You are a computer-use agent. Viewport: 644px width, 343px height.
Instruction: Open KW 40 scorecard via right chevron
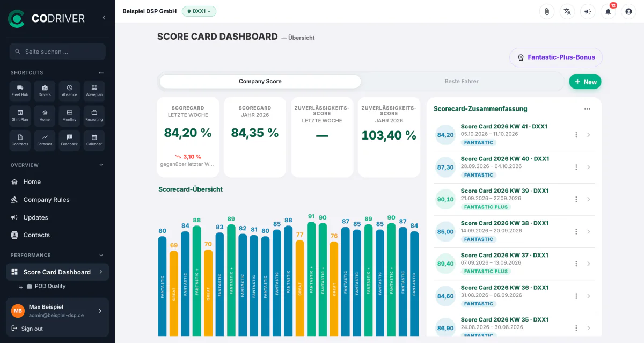point(588,167)
